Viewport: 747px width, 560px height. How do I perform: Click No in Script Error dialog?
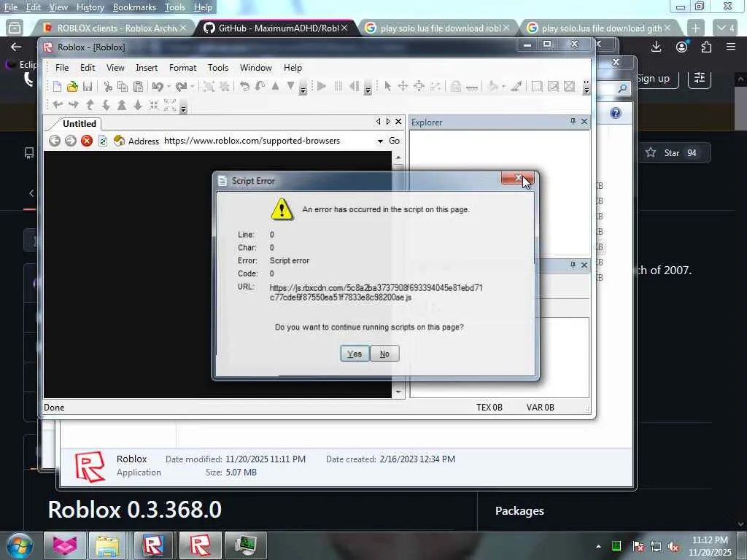tap(384, 354)
